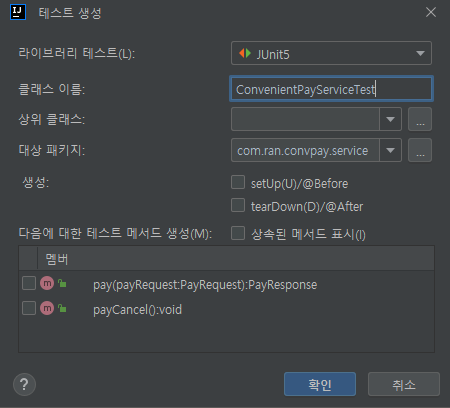Click the help question mark button
The width and height of the screenshot is (450, 408).
(x=24, y=384)
